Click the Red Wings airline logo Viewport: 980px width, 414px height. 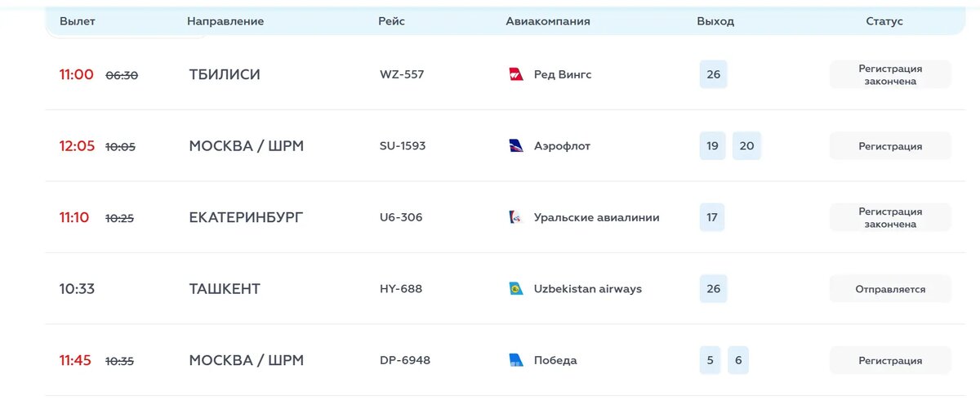pos(516,75)
